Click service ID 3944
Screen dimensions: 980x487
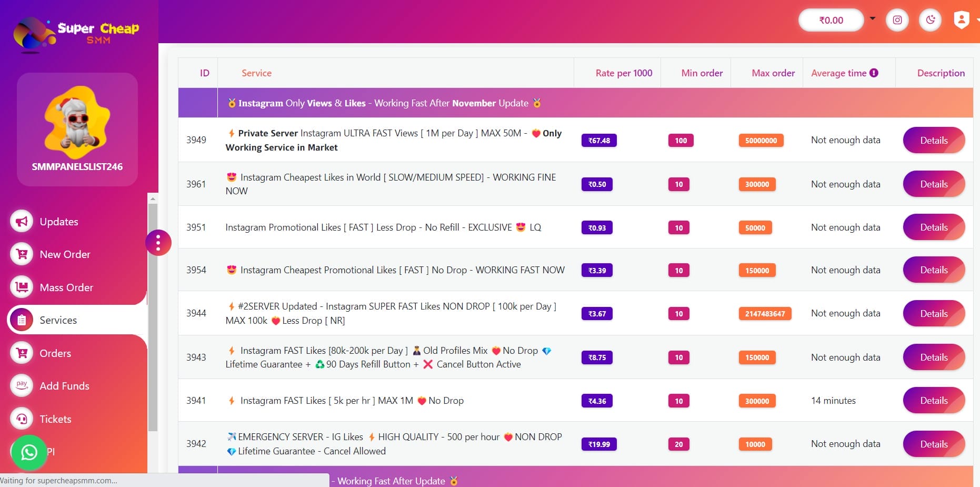tap(196, 313)
